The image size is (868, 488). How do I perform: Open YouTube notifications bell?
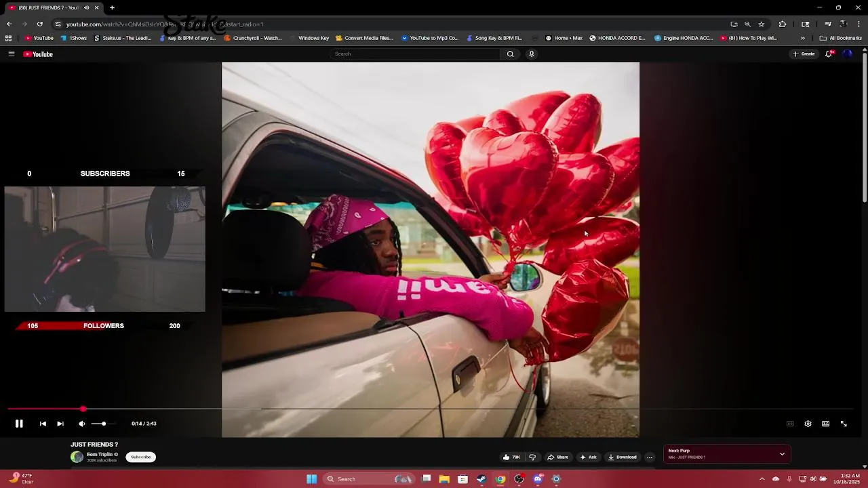[x=829, y=54]
